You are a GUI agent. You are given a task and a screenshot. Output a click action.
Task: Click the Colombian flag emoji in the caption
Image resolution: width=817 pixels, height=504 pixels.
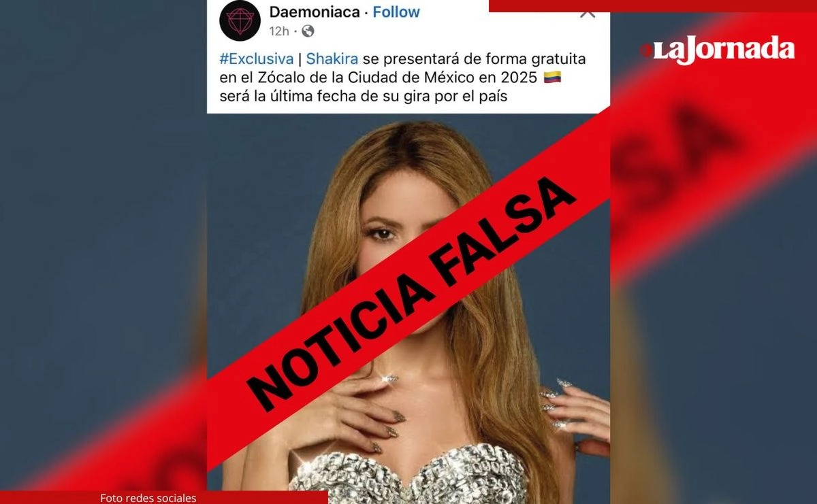click(552, 78)
